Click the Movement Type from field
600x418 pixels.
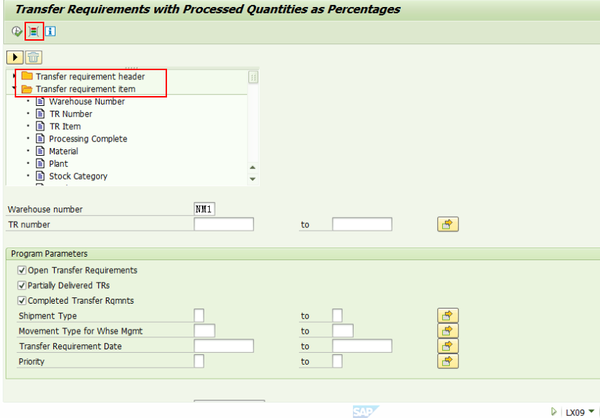point(204,331)
